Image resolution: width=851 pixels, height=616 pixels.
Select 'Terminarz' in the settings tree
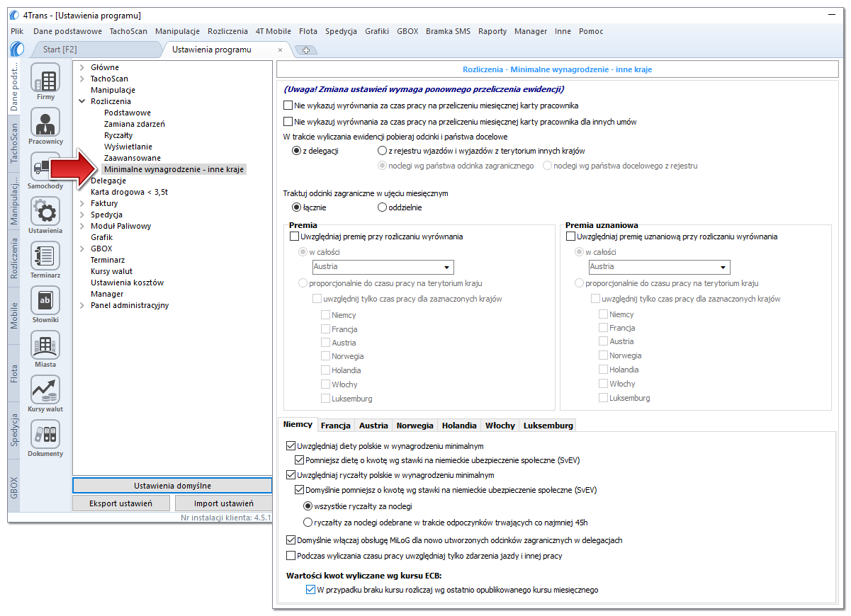coord(107,260)
